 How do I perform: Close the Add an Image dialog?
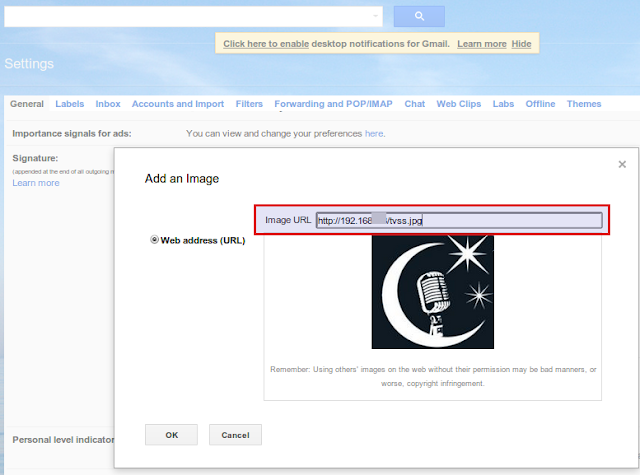[x=622, y=164]
